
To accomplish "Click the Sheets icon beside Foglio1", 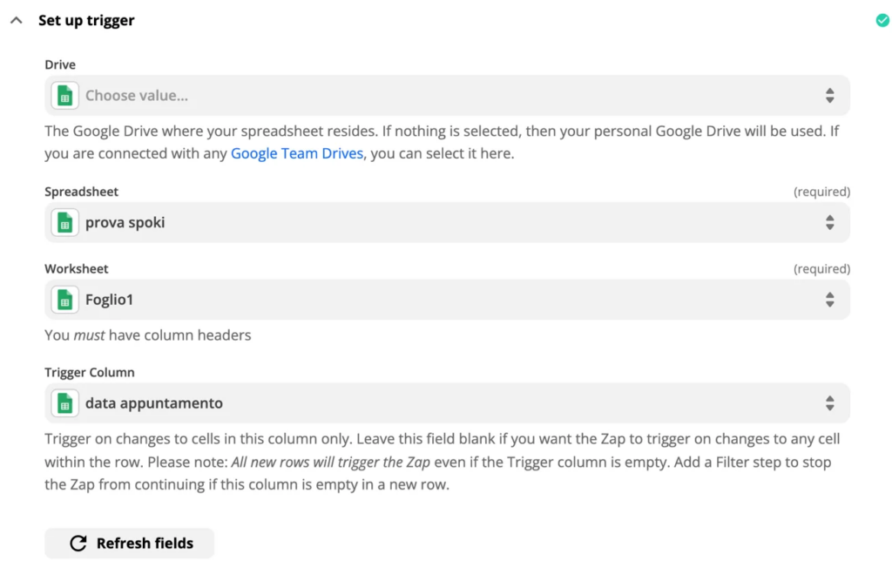I will (64, 301).
